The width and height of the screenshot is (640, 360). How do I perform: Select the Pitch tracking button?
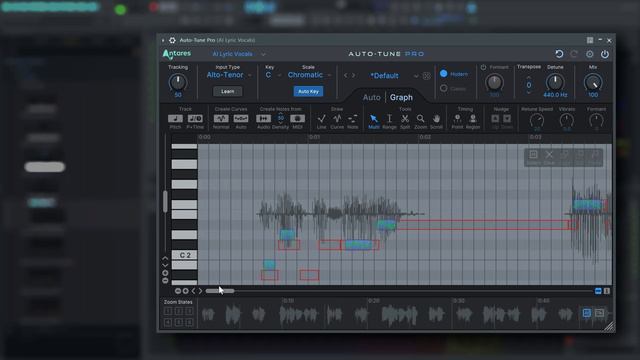click(x=175, y=118)
